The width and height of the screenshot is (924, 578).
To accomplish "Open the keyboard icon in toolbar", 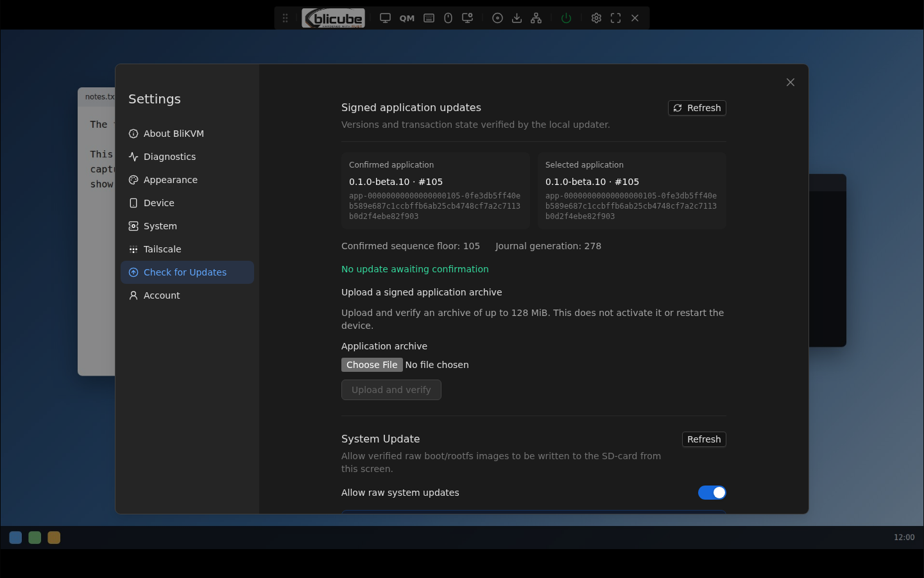I will tap(429, 18).
